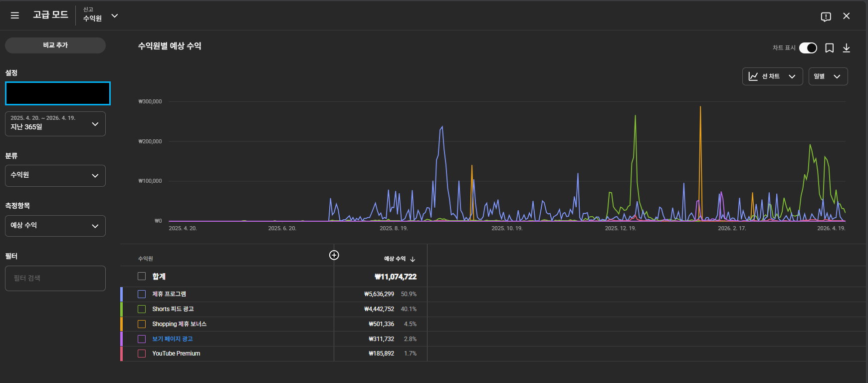Select the 제휴 프로그램 row checkbox
The height and width of the screenshot is (383, 868).
[142, 294]
